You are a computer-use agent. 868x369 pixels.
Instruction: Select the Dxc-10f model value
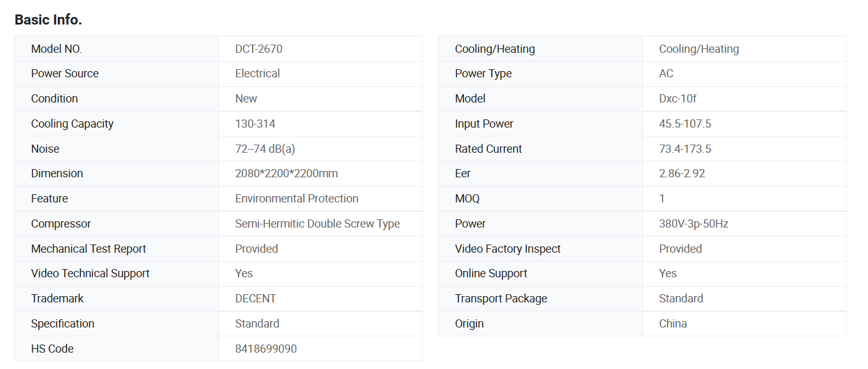tap(678, 99)
